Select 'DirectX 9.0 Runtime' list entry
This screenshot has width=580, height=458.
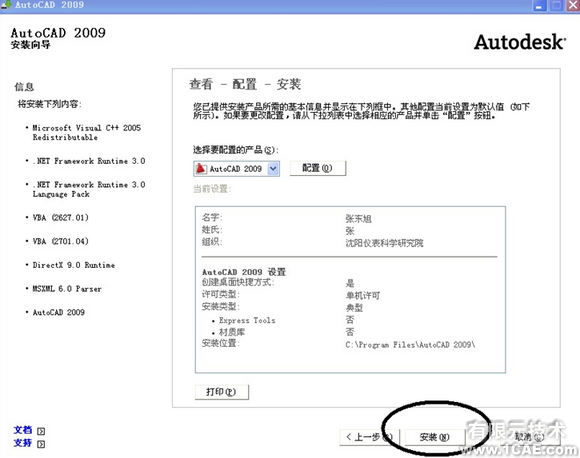tap(74, 265)
